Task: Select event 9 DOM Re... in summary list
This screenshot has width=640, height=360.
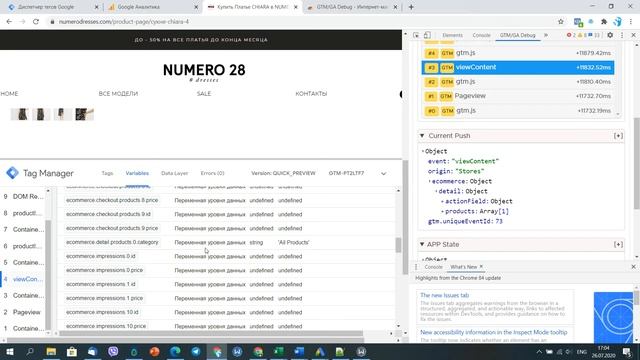Action: tap(24, 197)
